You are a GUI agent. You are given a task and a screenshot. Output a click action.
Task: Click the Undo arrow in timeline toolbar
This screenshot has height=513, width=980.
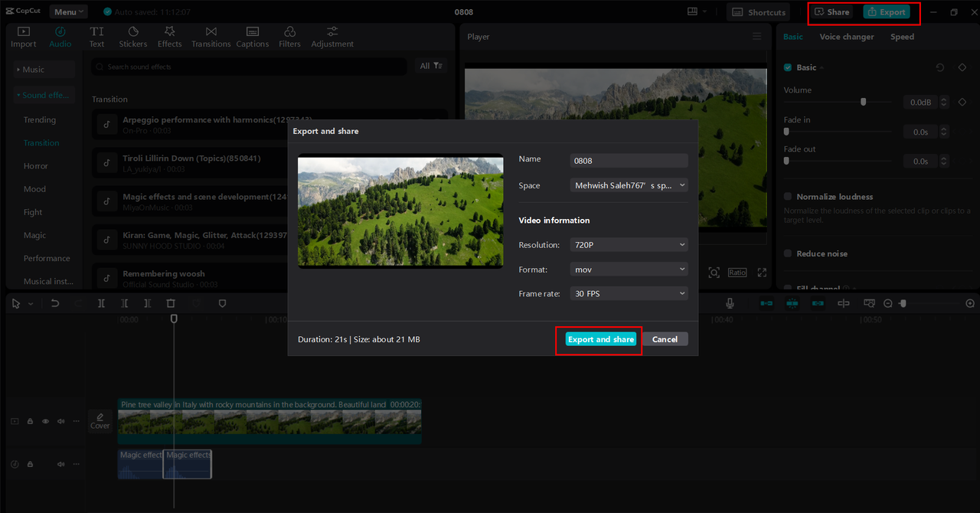pyautogui.click(x=55, y=303)
